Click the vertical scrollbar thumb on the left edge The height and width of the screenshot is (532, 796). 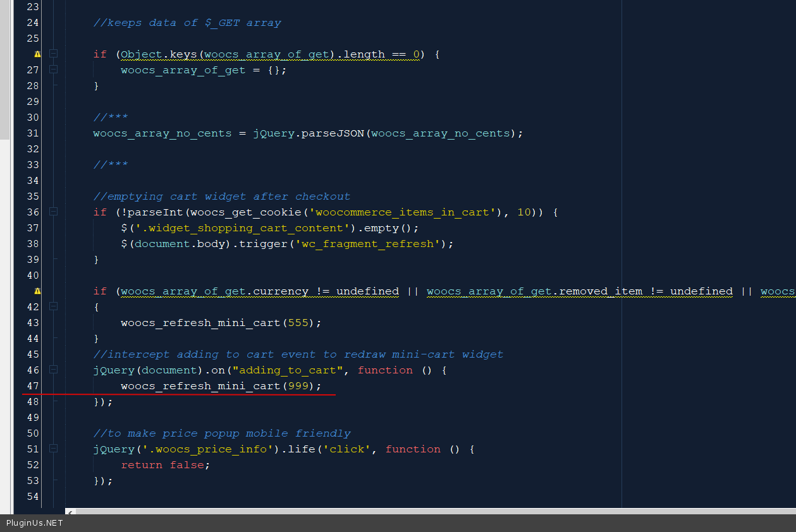(4, 70)
